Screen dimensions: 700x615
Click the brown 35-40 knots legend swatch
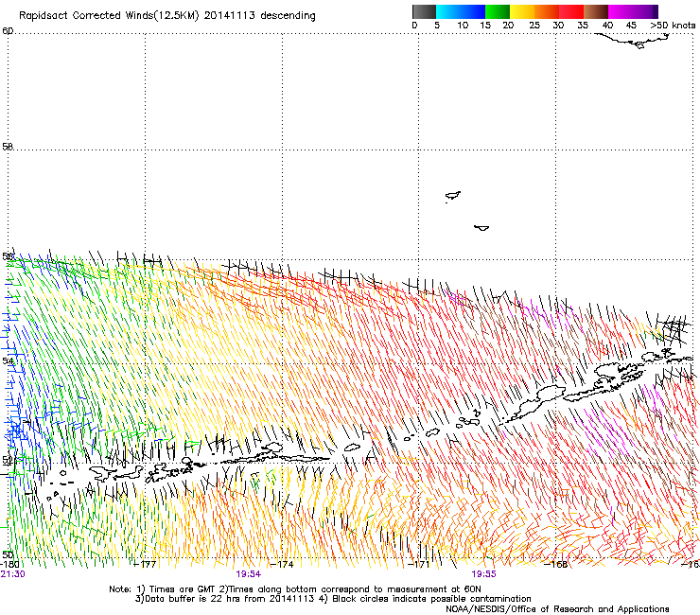click(596, 11)
